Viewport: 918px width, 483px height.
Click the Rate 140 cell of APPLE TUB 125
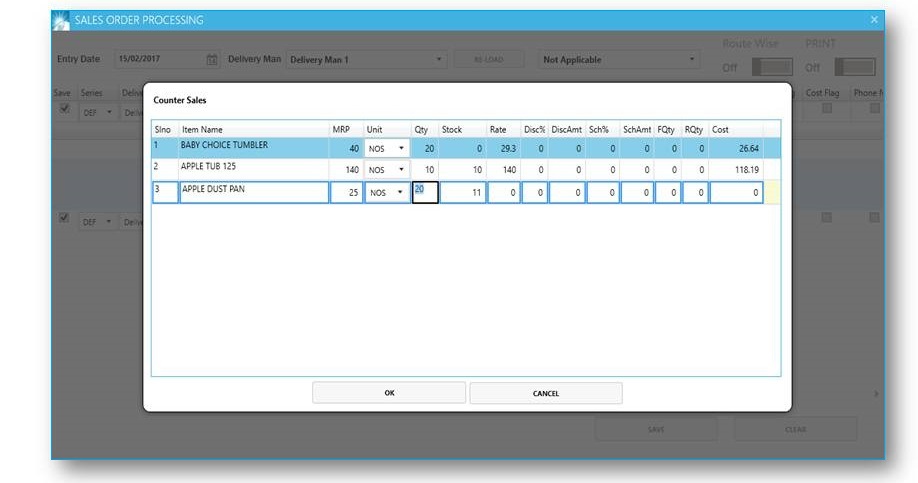pyautogui.click(x=503, y=170)
